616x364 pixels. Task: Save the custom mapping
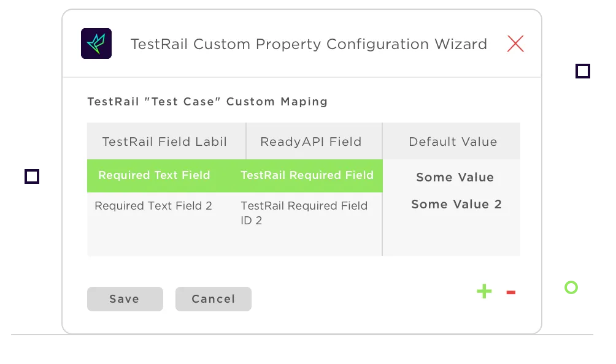pyautogui.click(x=125, y=299)
